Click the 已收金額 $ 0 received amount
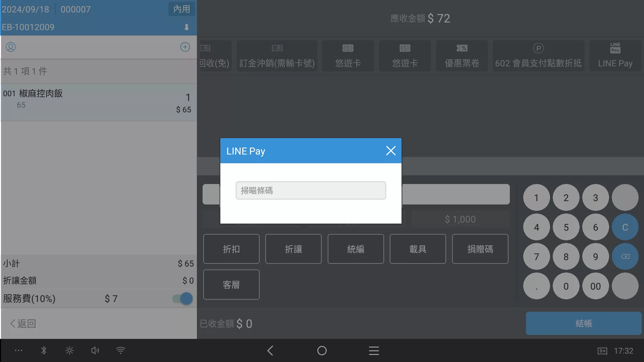Viewport: 644px width, 362px height. [226, 323]
